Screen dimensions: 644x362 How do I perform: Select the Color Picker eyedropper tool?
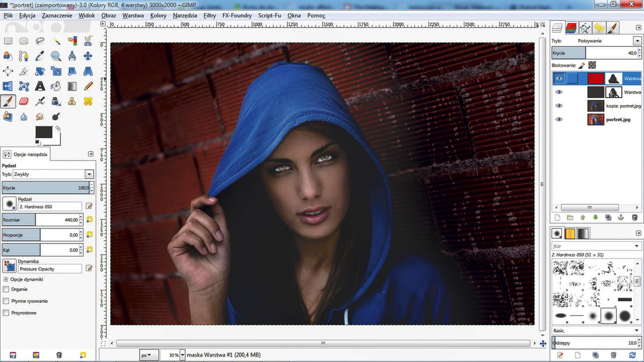[40, 56]
